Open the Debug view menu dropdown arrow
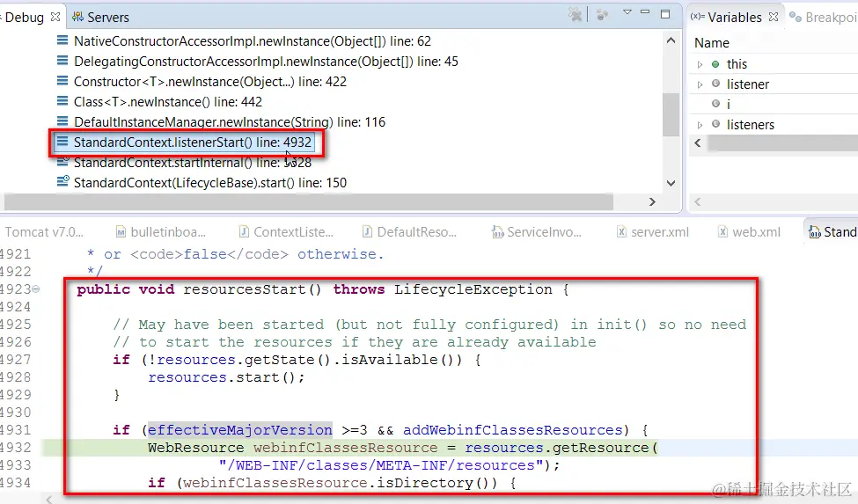 click(x=627, y=12)
